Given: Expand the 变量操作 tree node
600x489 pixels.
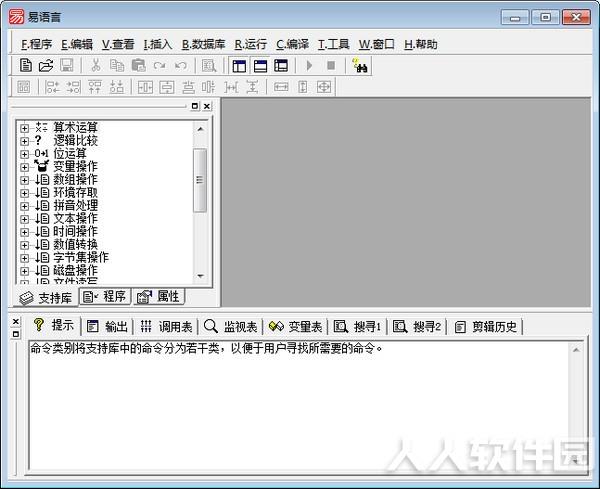Looking at the screenshot, I should coord(24,168).
